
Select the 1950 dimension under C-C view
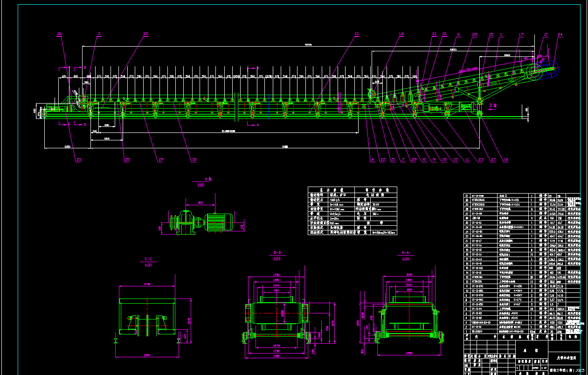[x=146, y=356]
